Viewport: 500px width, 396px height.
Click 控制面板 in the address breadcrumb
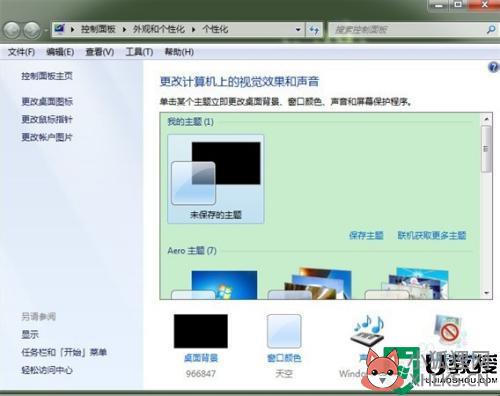(98, 29)
